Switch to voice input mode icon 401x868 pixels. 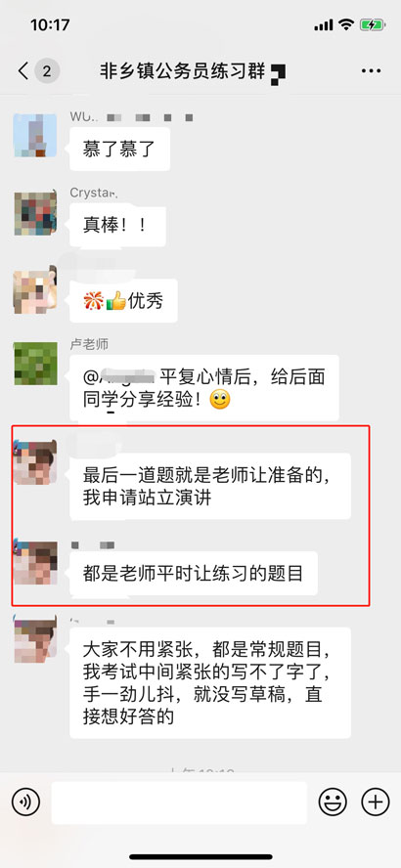(25, 803)
